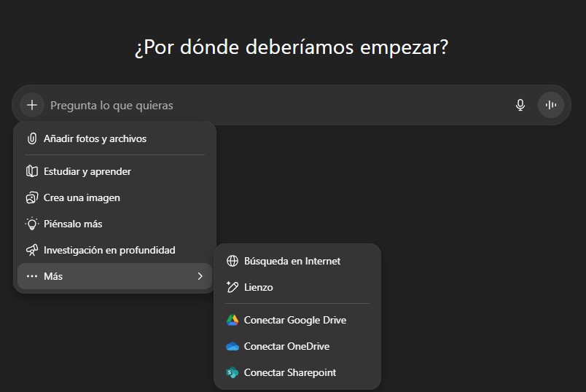This screenshot has width=586, height=392.
Task: Start voice mode with waveform icon
Action: [x=551, y=105]
